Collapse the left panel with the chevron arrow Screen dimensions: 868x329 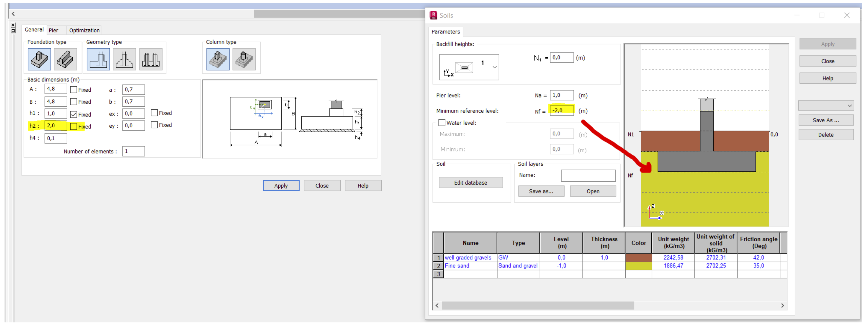point(13,13)
